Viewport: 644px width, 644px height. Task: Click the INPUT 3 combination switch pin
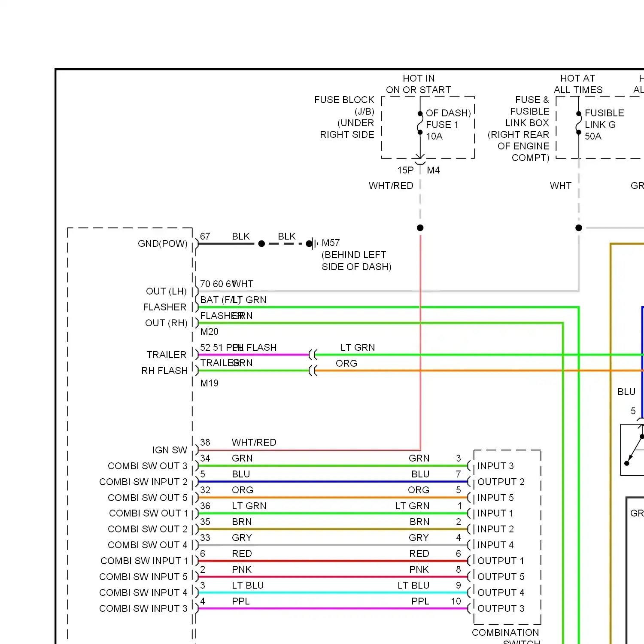495,466
